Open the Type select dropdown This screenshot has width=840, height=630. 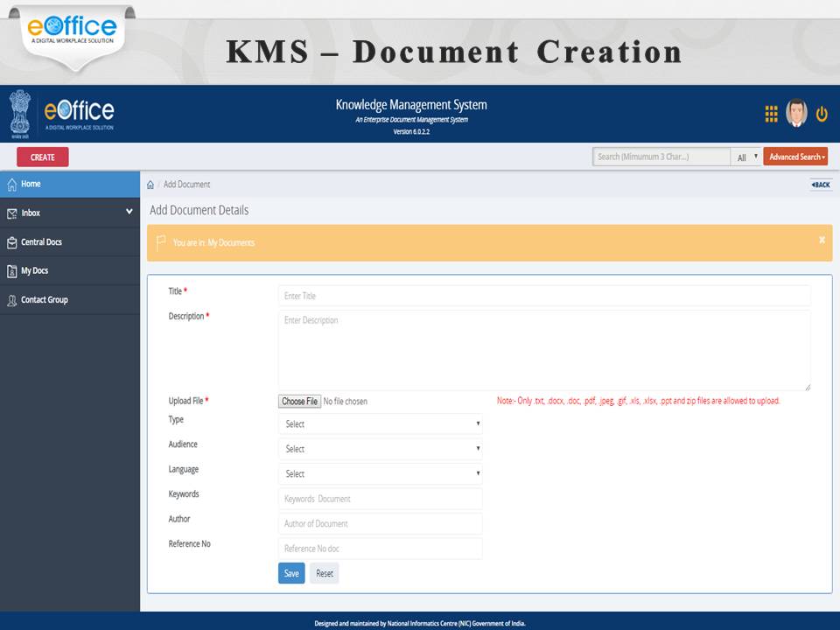click(x=380, y=423)
